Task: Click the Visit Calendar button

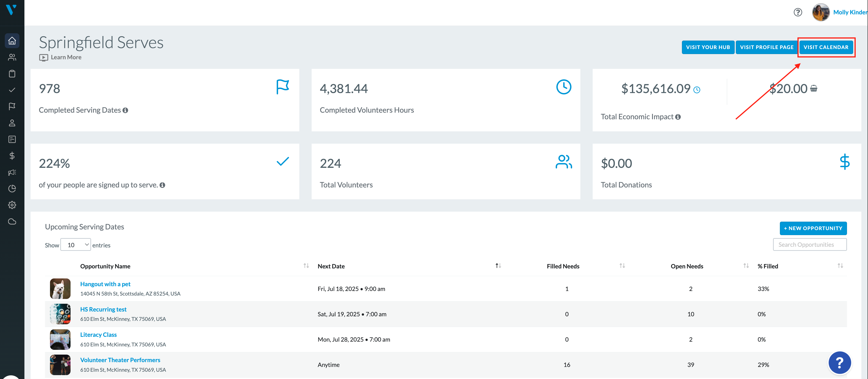Action: [826, 47]
